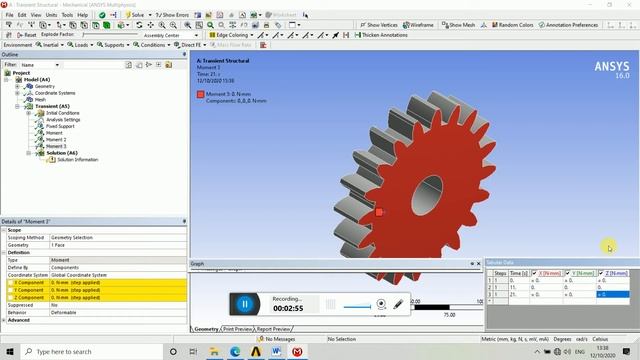Select Mesh in the outline tree
This screenshot has height=360, width=640.
(x=40, y=100)
